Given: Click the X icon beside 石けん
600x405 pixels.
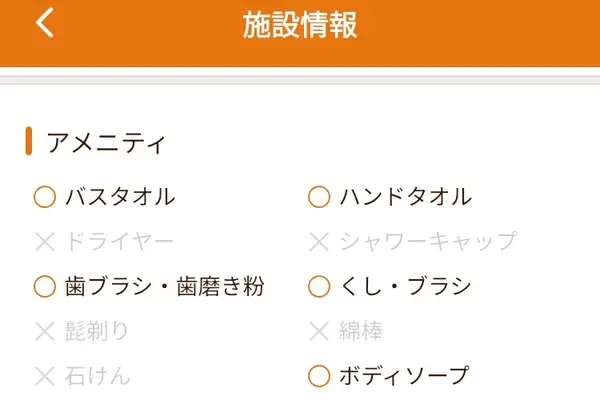Looking at the screenshot, I should [x=44, y=376].
